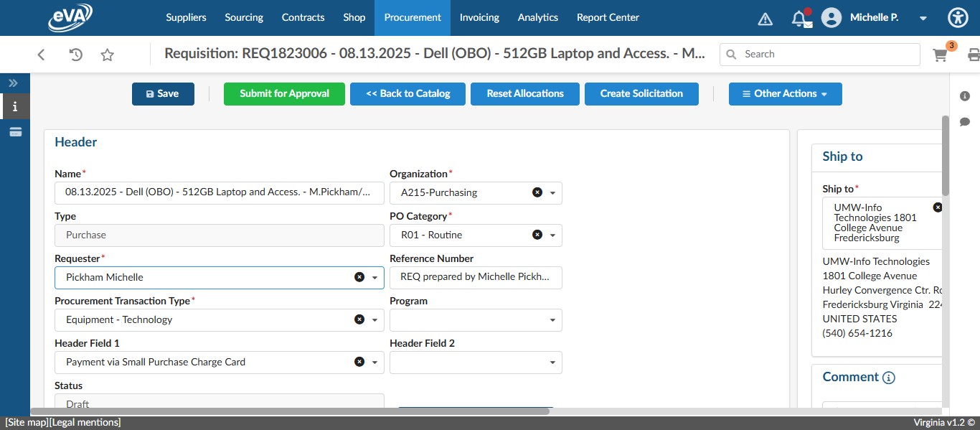Open the alerts warning triangle icon
Screen dimensions: 980x430
tap(765, 19)
